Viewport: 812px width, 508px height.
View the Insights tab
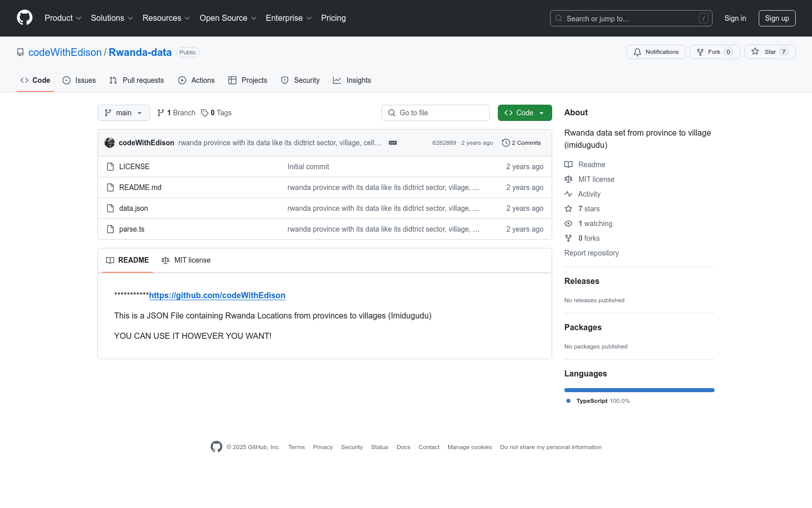click(x=352, y=80)
